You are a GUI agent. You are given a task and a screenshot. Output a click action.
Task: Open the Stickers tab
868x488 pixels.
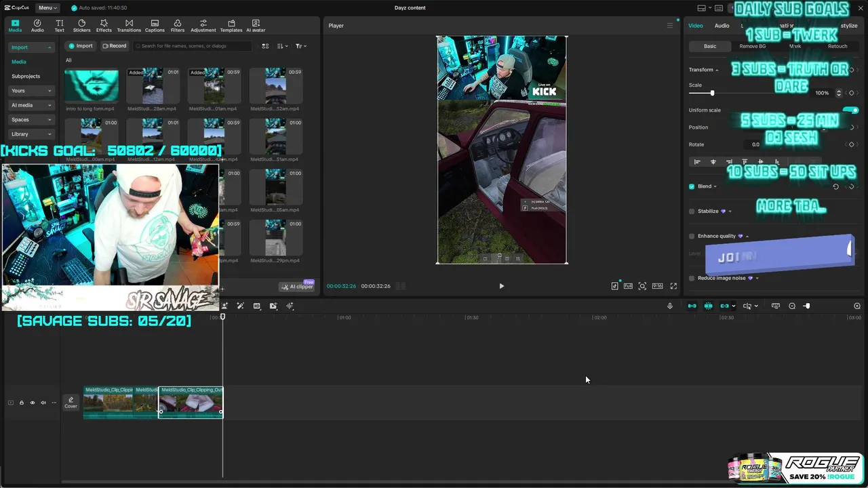point(81,26)
